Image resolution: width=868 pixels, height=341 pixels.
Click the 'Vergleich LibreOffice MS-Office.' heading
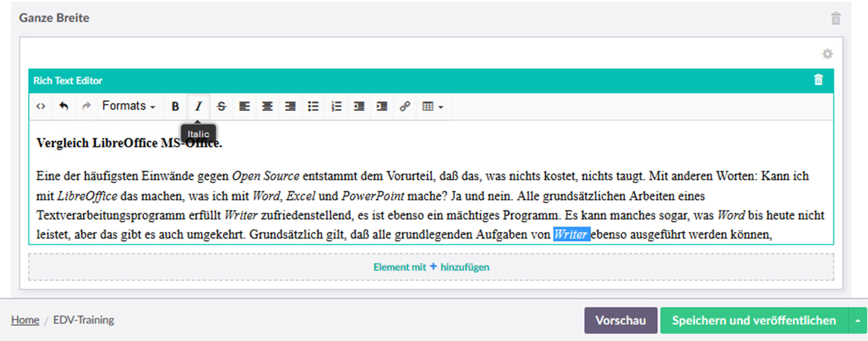click(x=129, y=143)
